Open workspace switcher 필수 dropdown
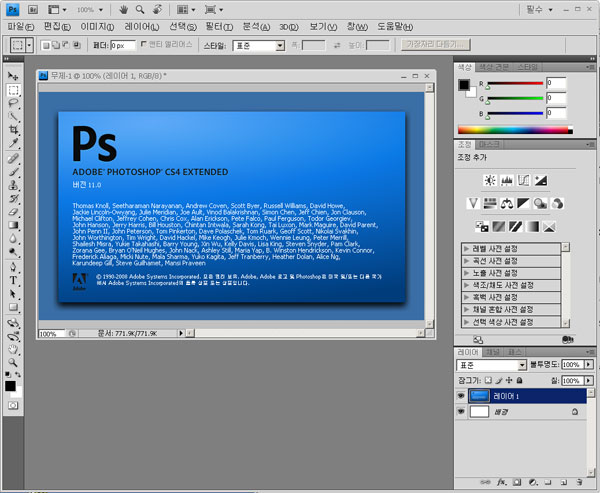 (540, 10)
